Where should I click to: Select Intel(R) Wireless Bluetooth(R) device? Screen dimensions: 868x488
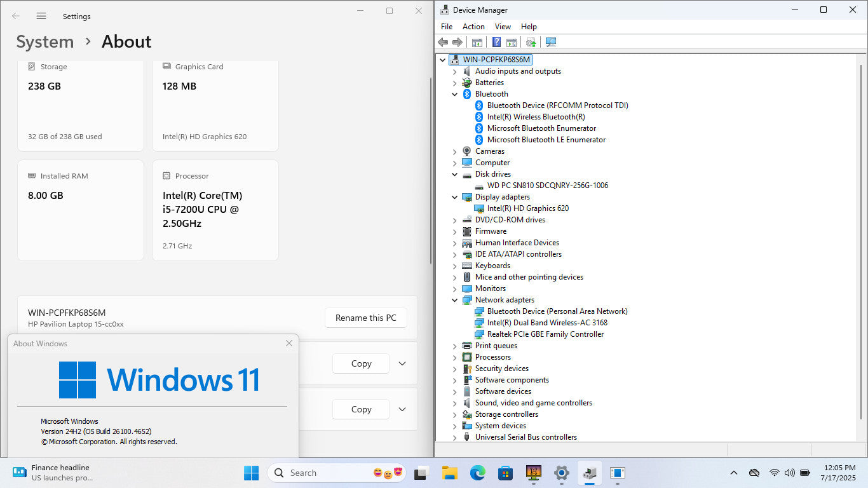(536, 117)
